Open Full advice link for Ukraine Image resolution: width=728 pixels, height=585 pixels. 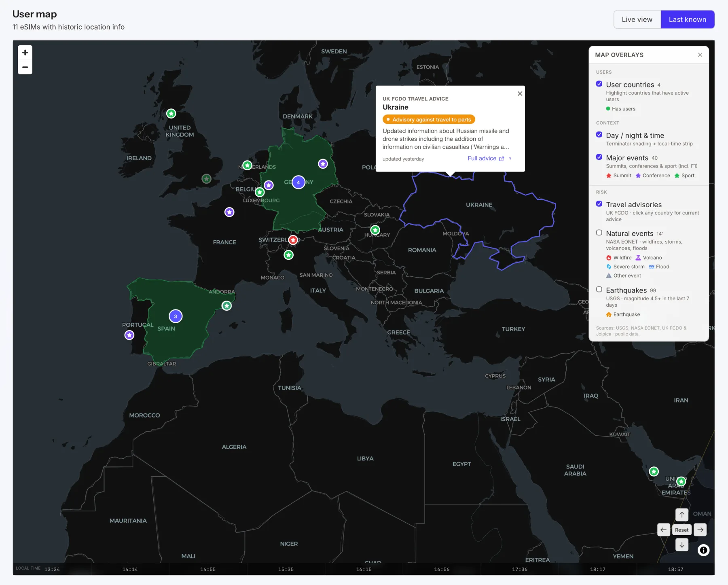pyautogui.click(x=486, y=159)
